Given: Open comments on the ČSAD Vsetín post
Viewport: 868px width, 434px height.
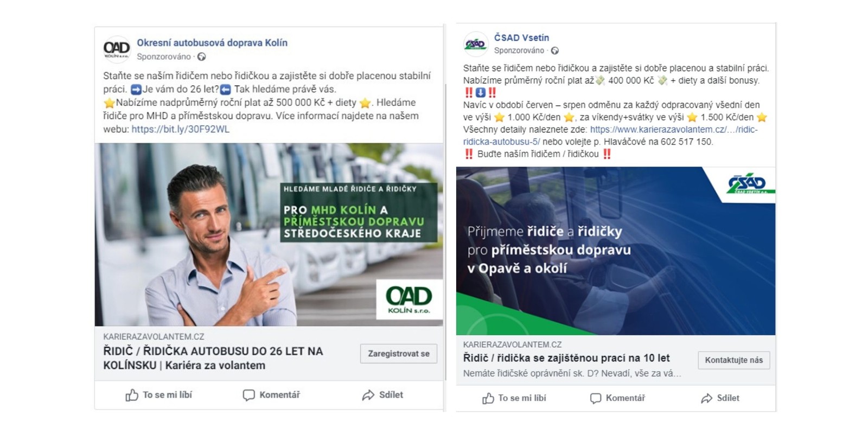Looking at the screenshot, I should 617,398.
